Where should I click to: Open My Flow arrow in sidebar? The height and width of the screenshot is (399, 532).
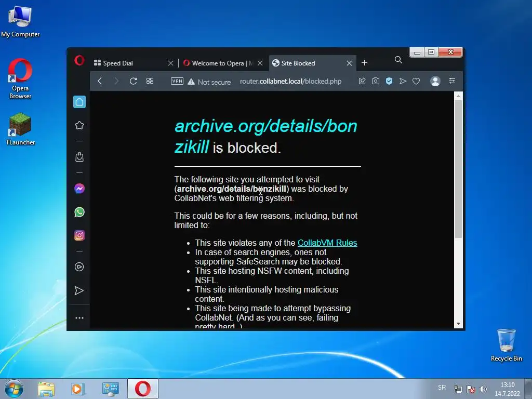click(79, 290)
